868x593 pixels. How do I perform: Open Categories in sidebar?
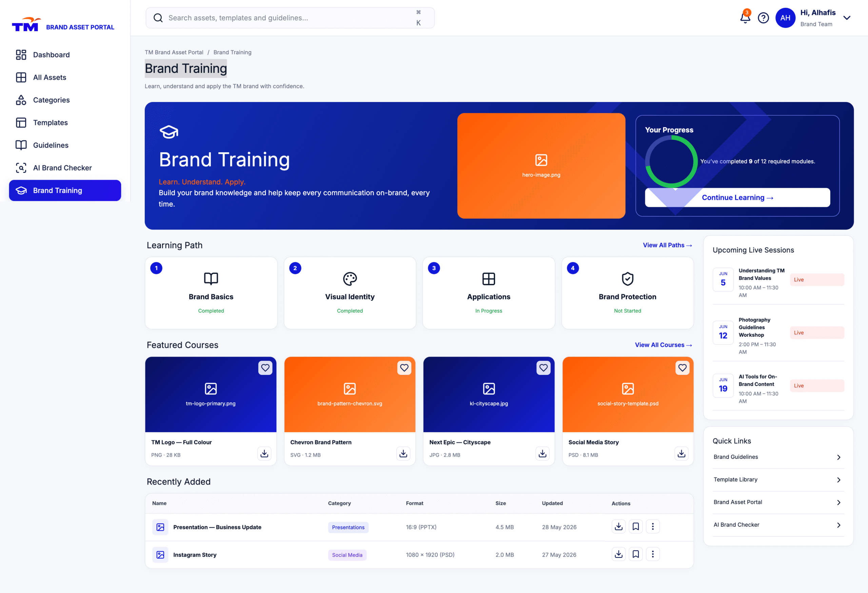tap(65, 100)
